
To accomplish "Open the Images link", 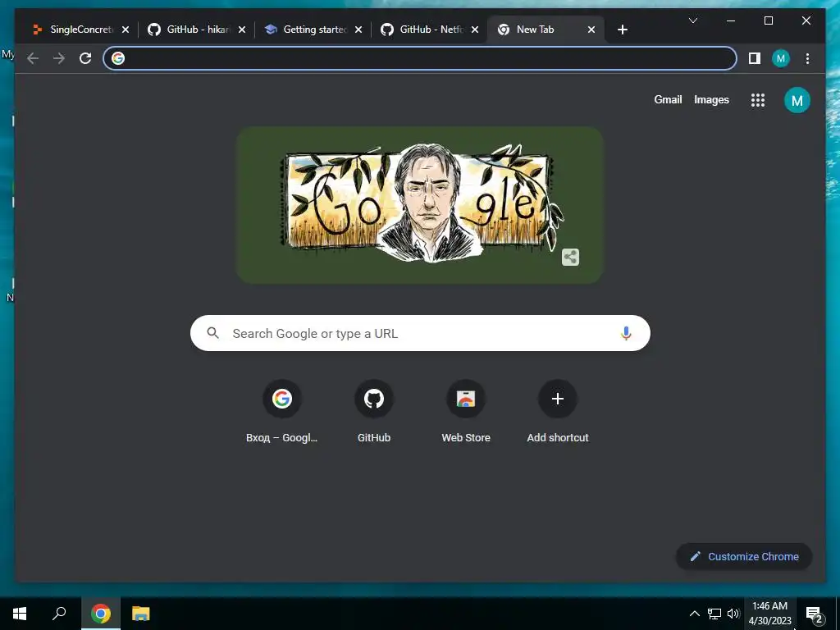I will [x=711, y=99].
